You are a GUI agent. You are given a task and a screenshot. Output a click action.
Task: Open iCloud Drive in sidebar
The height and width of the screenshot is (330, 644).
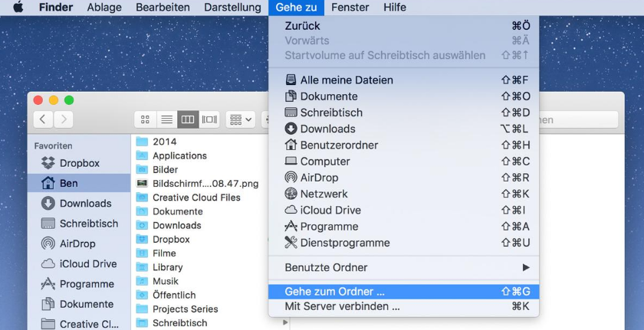click(79, 263)
